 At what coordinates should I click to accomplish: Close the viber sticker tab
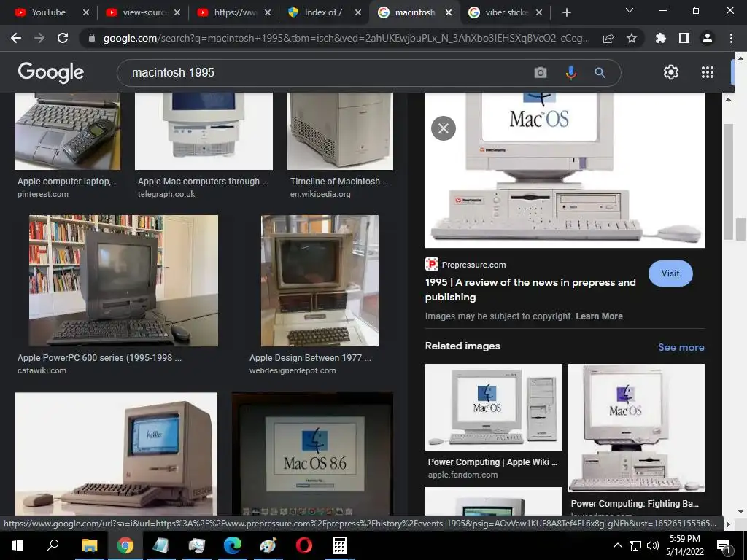click(539, 12)
